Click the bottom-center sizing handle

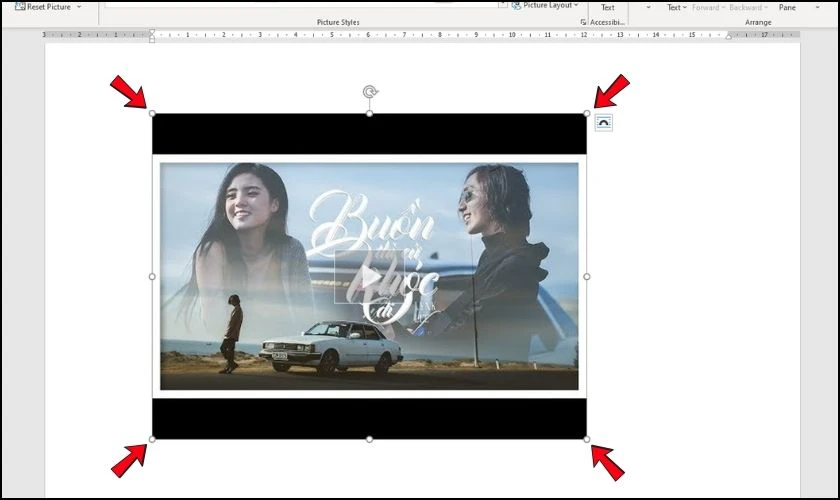tap(370, 439)
